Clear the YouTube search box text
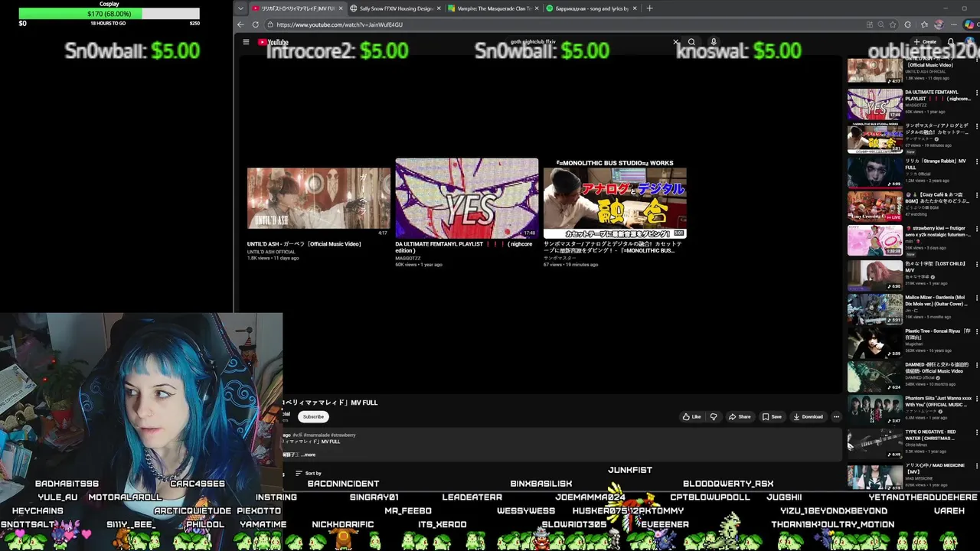This screenshot has width=980, height=551. click(675, 42)
